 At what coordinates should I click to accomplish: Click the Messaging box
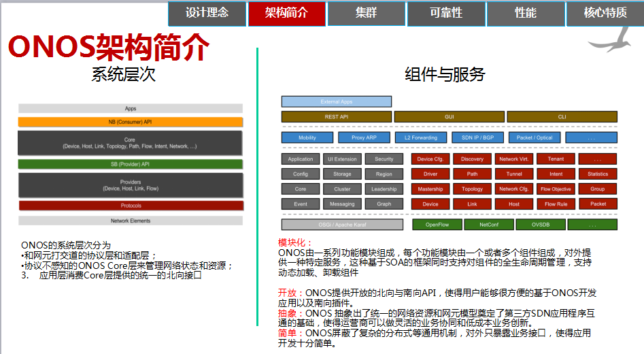342,204
